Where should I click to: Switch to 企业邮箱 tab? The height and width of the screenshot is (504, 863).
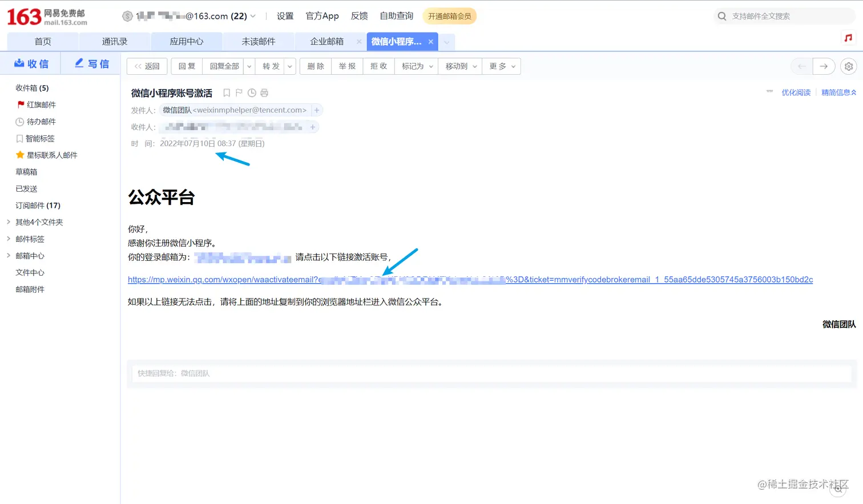tap(326, 42)
